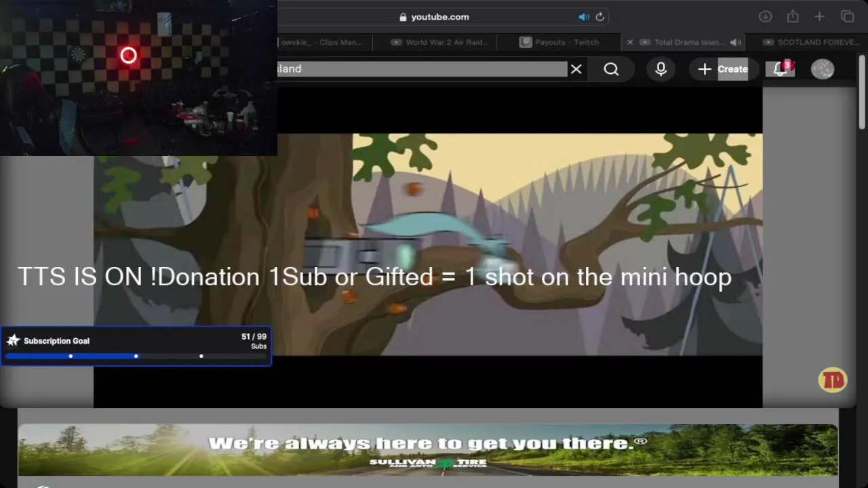Open the Safari downloads button

tap(765, 17)
